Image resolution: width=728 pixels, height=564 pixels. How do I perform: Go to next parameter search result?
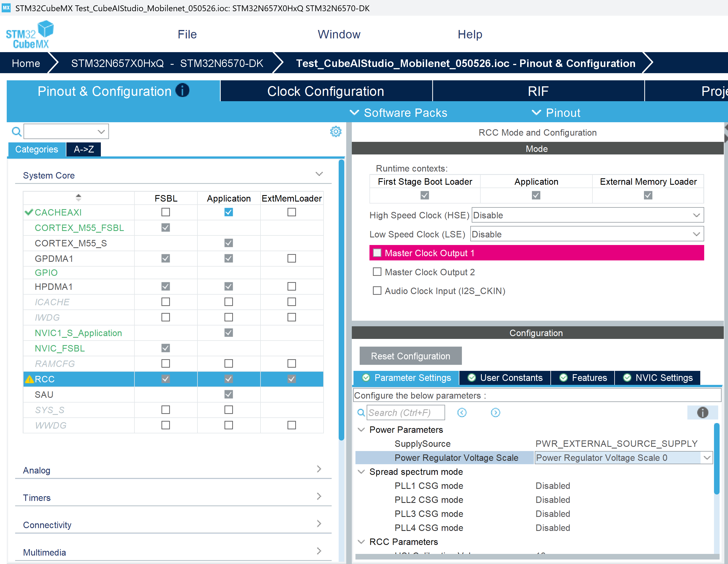[x=495, y=413]
